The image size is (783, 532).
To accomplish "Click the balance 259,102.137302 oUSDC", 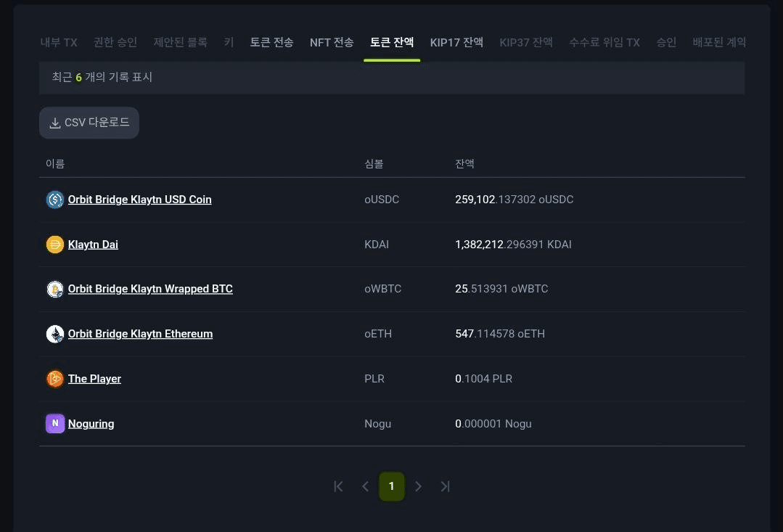I will [515, 200].
